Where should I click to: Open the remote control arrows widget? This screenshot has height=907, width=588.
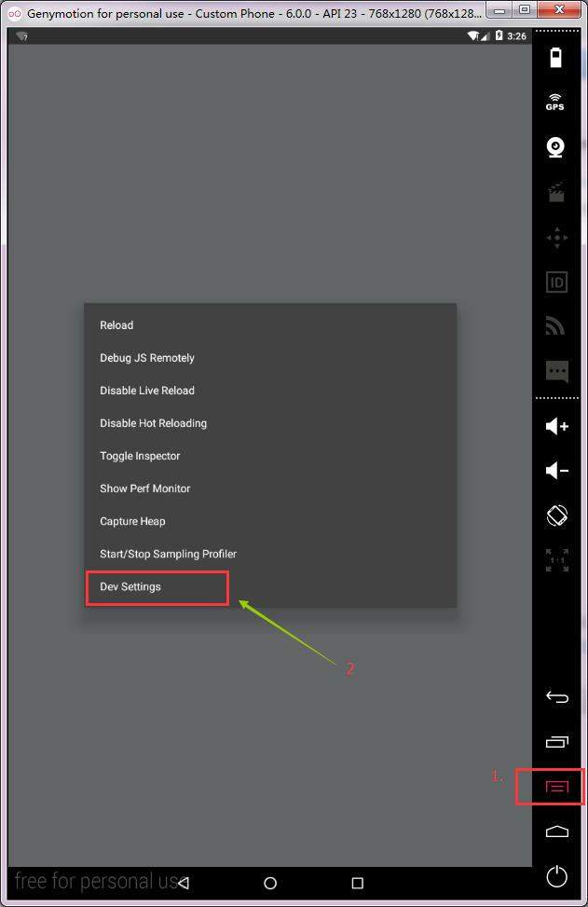(556, 237)
